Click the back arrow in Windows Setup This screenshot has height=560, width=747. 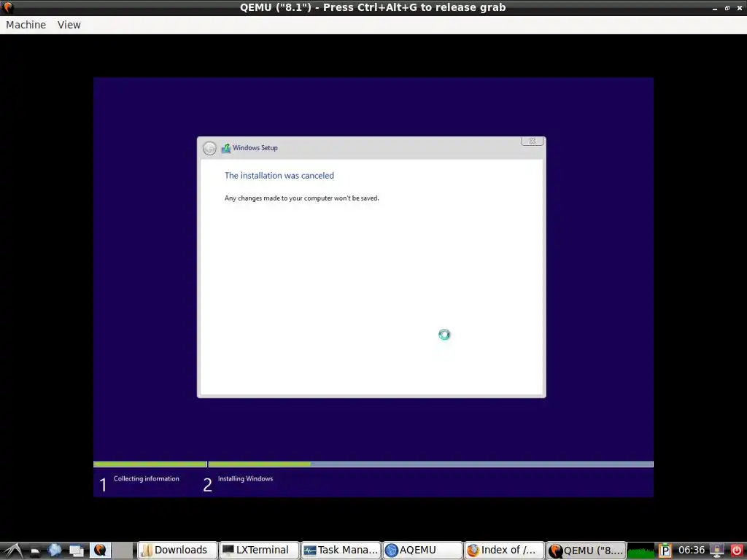pos(209,148)
